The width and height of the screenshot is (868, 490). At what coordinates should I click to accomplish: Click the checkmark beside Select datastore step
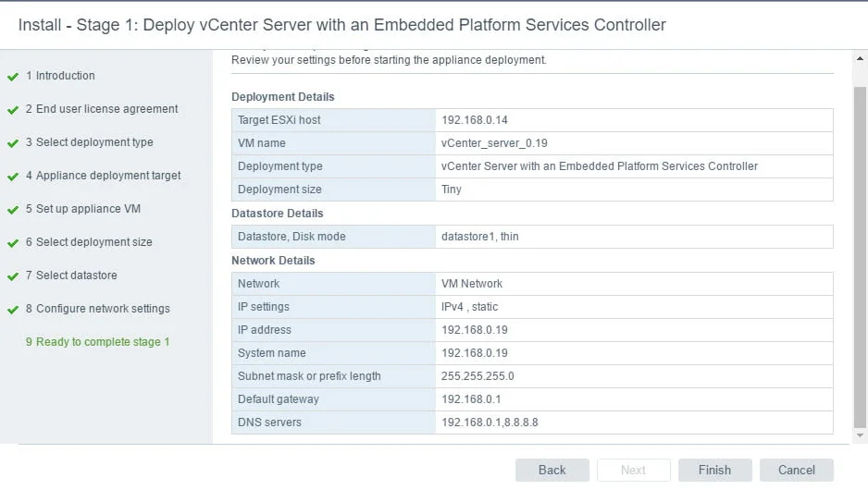click(x=13, y=276)
